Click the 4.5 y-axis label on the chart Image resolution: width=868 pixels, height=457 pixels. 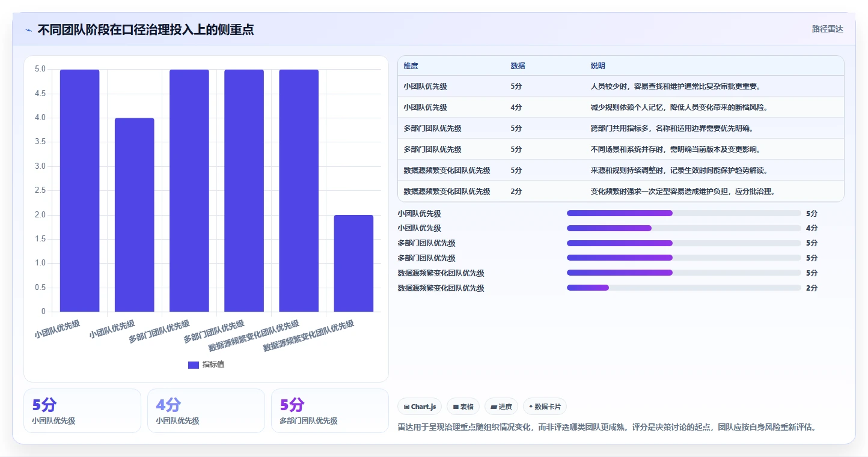point(39,94)
